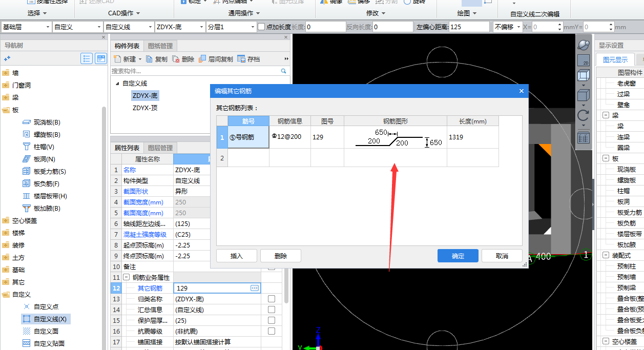
Task: Collapse the 板 group in display settings
Action: [606, 158]
